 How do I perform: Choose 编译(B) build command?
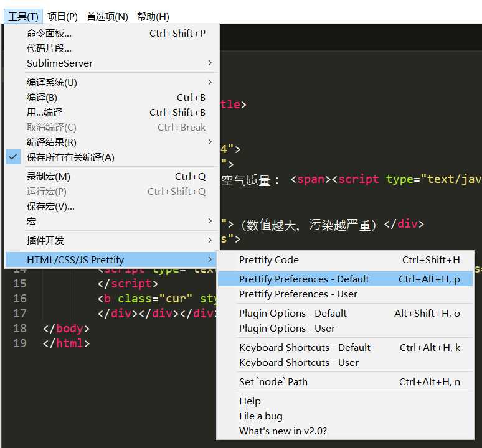111,97
